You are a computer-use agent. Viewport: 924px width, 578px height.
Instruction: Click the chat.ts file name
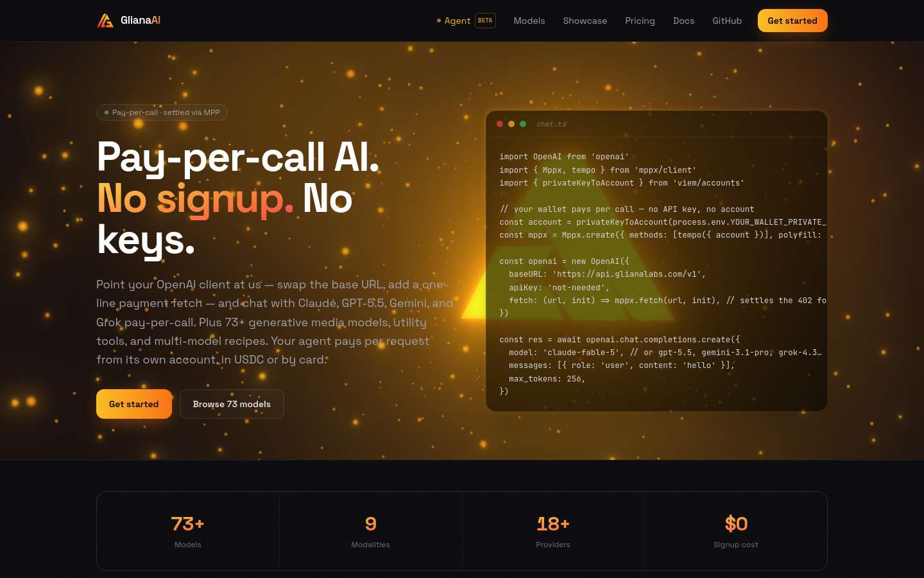(551, 125)
